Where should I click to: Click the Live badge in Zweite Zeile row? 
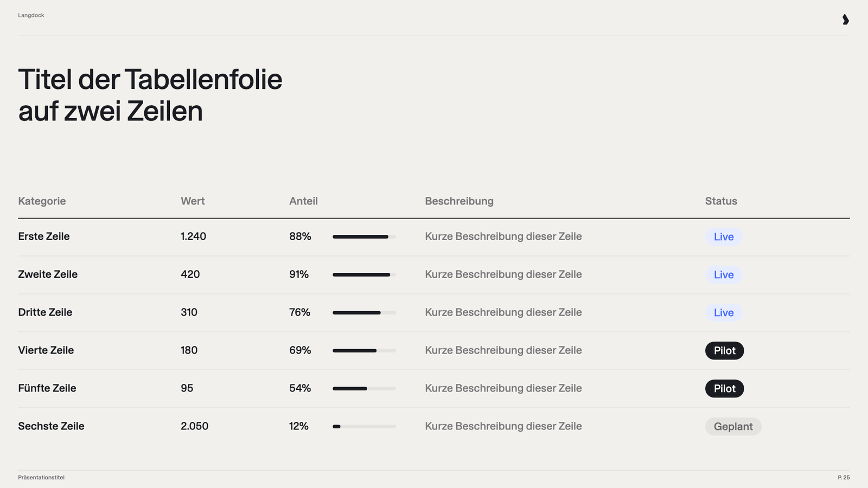[724, 275]
